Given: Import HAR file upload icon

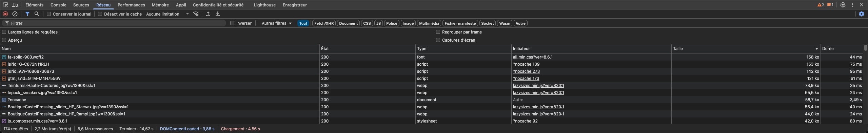Looking at the screenshot, I should pyautogui.click(x=208, y=14).
